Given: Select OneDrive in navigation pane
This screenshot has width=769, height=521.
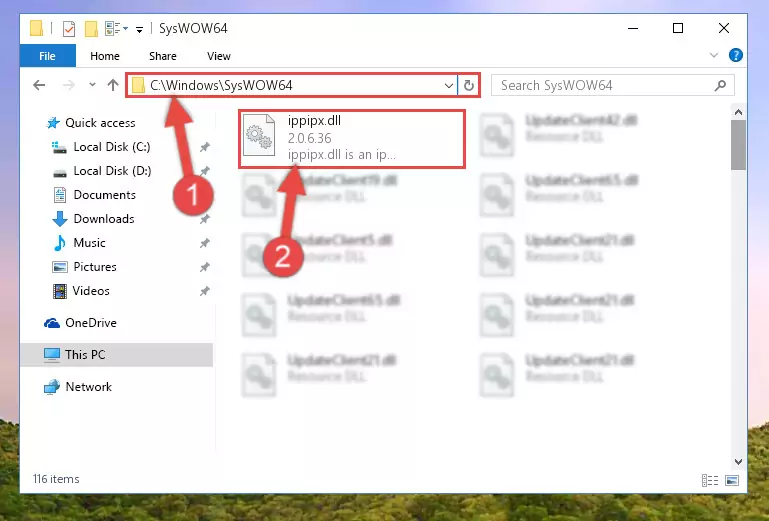Looking at the screenshot, I should [91, 323].
